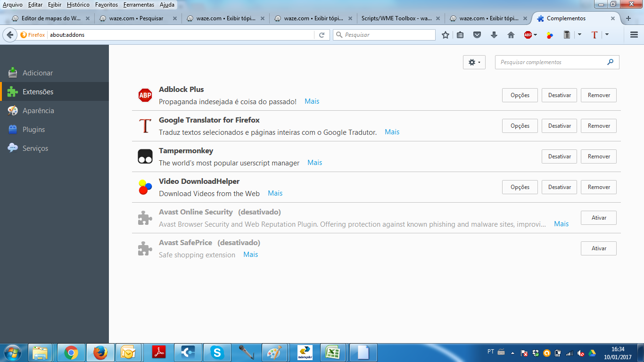Open the Firefox hamburger menu
644x362 pixels.
click(x=634, y=35)
